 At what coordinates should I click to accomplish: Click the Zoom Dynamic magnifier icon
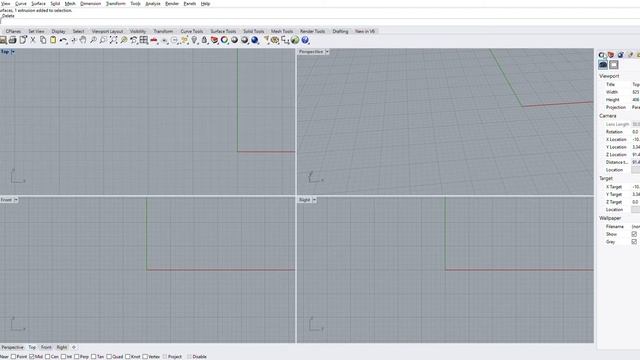click(93, 40)
